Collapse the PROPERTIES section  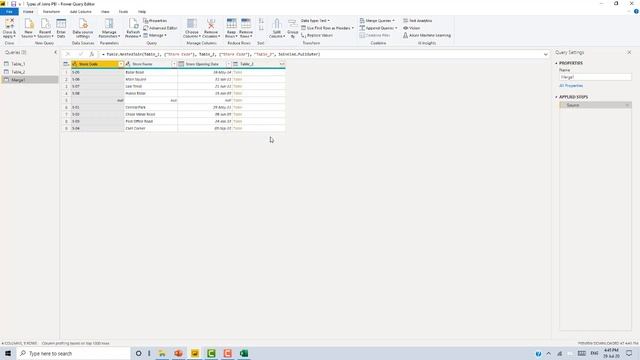[556, 63]
